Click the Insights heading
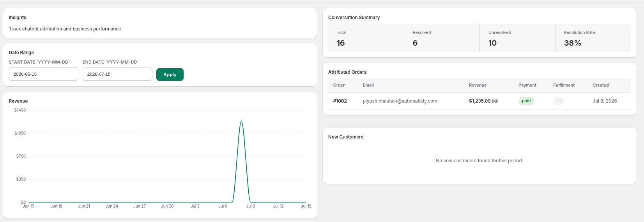The height and width of the screenshot is (222, 644). pos(18,18)
